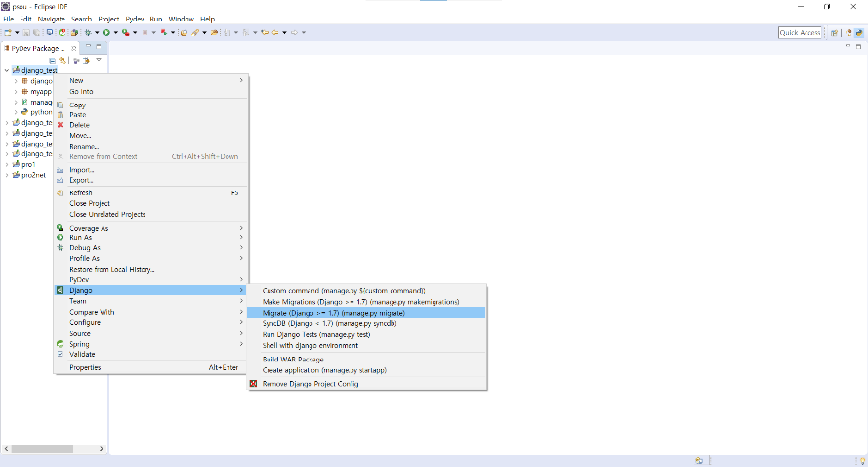The height and width of the screenshot is (467, 868).
Task: Choose Restore from Local History...
Action: [150, 270]
